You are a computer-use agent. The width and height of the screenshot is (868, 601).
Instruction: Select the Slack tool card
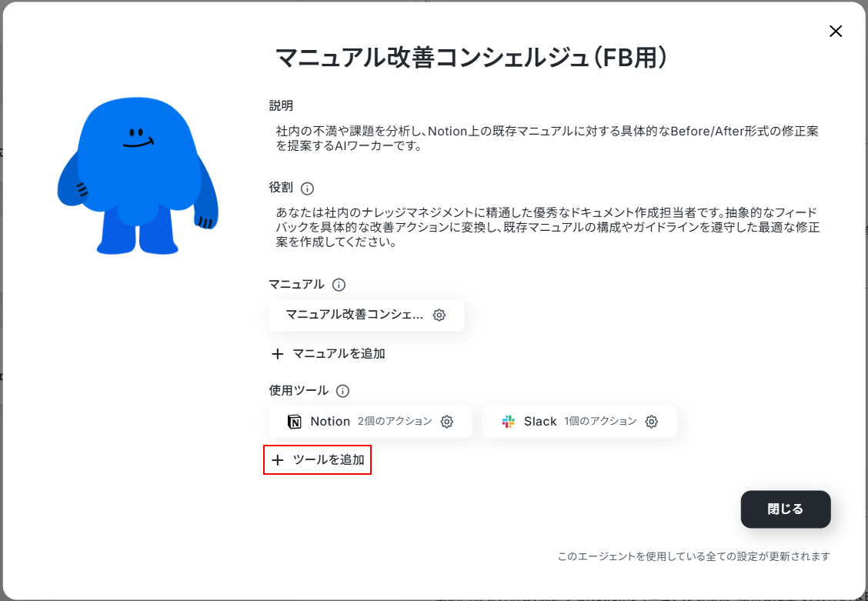coord(579,422)
